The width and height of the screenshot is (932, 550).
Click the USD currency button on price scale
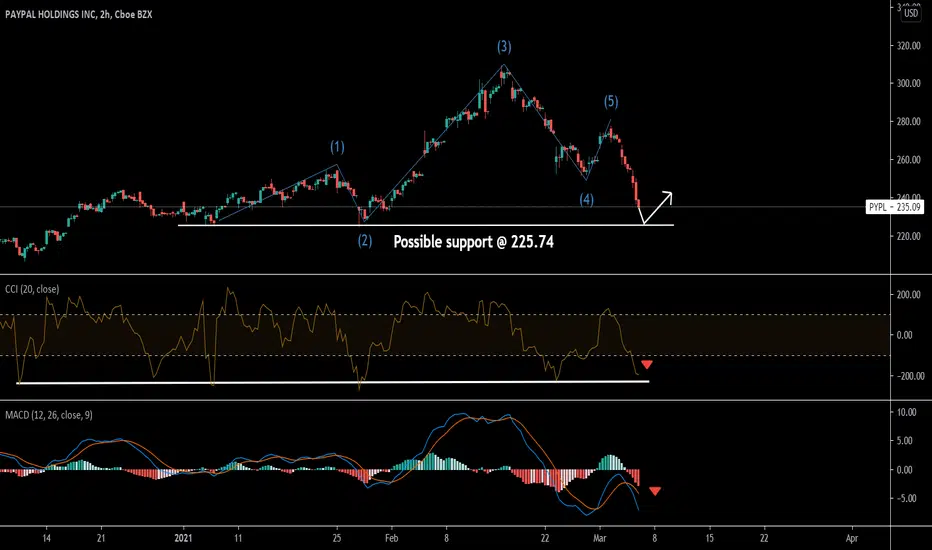(x=911, y=13)
